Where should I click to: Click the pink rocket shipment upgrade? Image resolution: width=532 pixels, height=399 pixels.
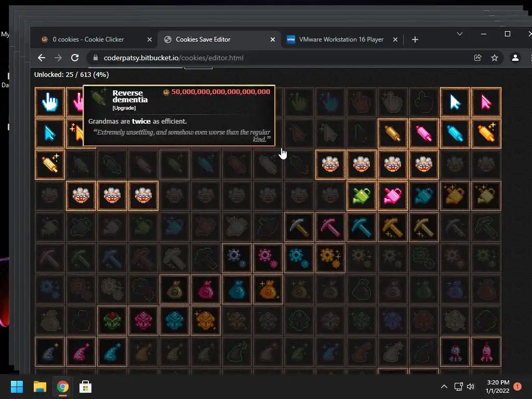tap(486, 352)
